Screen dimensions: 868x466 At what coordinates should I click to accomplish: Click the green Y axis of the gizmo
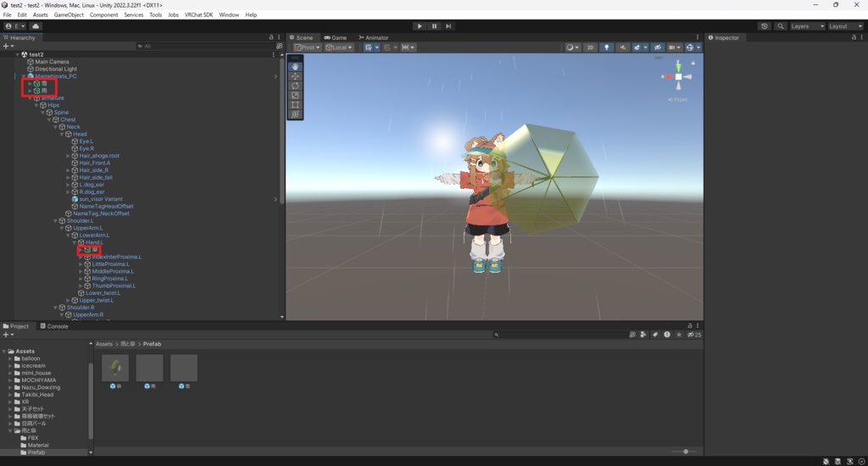coord(678,67)
